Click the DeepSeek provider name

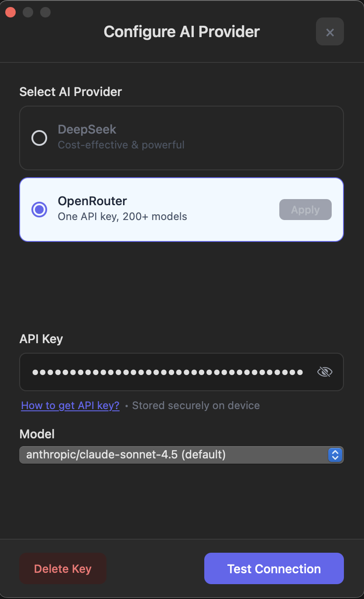(87, 130)
